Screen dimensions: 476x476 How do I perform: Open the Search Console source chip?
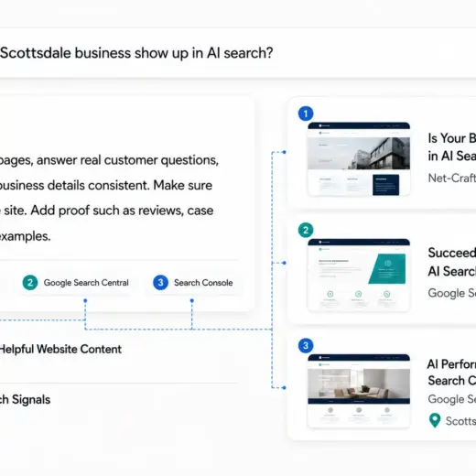tap(193, 283)
